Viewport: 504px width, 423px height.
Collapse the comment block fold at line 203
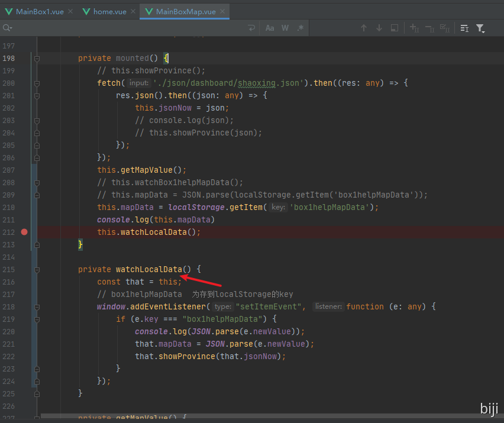pos(37,121)
